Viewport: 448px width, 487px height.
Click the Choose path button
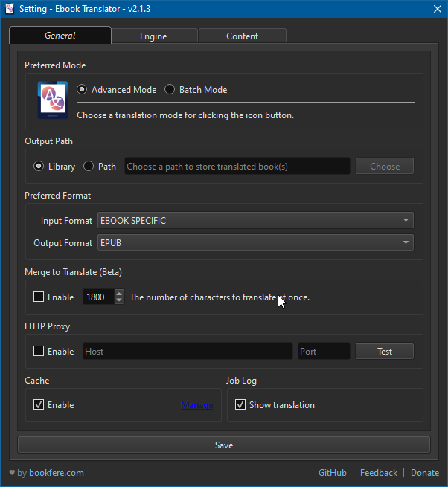pos(385,166)
